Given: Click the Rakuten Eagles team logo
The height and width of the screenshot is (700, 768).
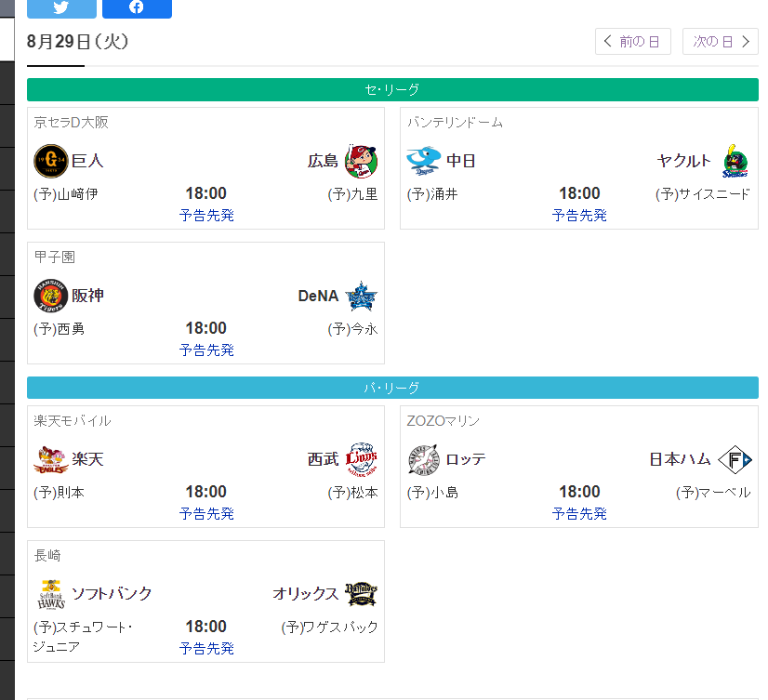Looking at the screenshot, I should (51, 459).
